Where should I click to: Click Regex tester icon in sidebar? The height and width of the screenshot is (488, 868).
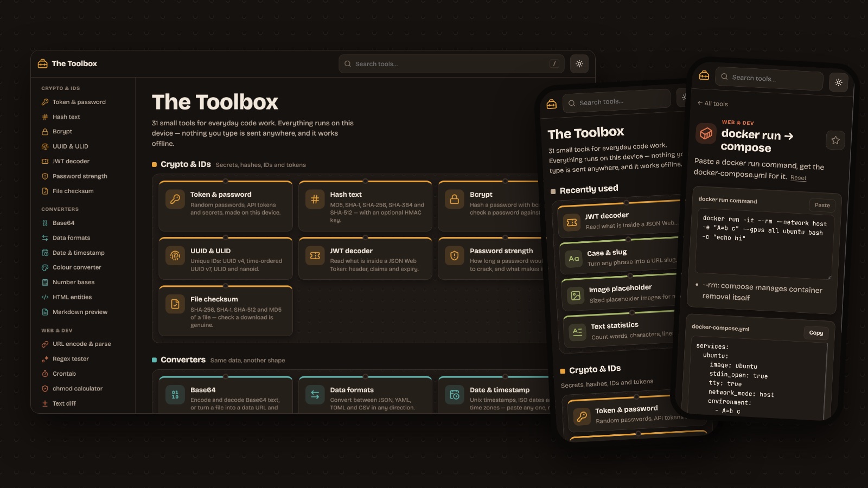click(x=45, y=359)
